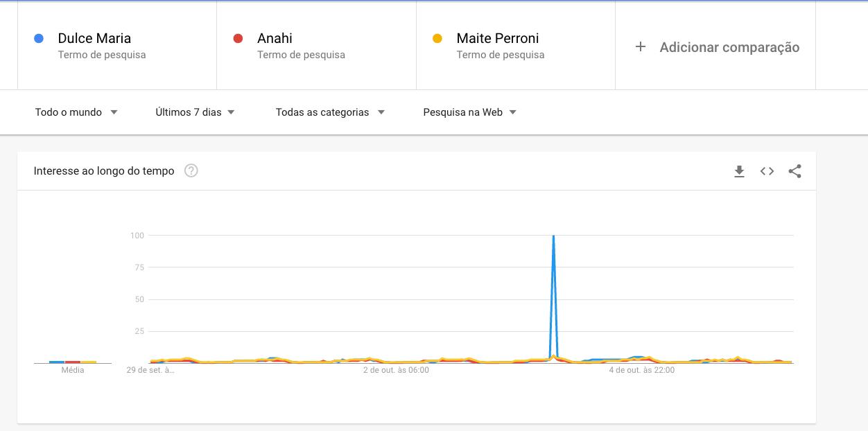Open the Últimos 7 dias time range dropdown
This screenshot has width=868, height=431.
196,112
